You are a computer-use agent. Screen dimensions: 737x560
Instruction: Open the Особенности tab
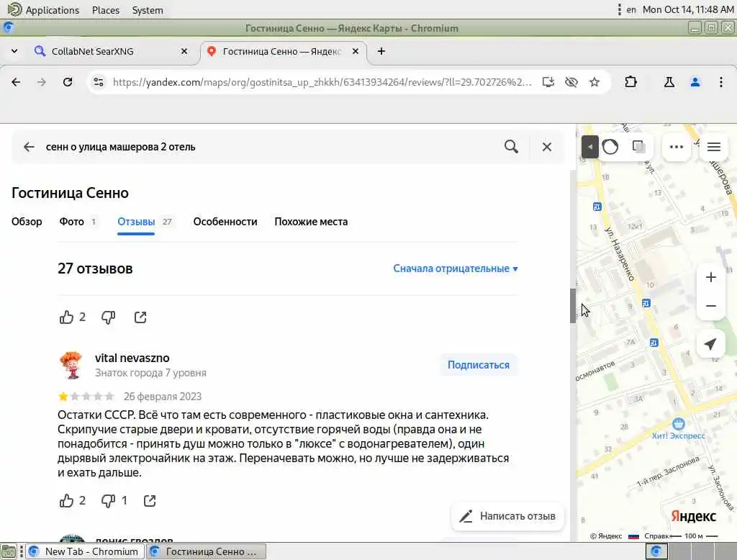(x=225, y=222)
